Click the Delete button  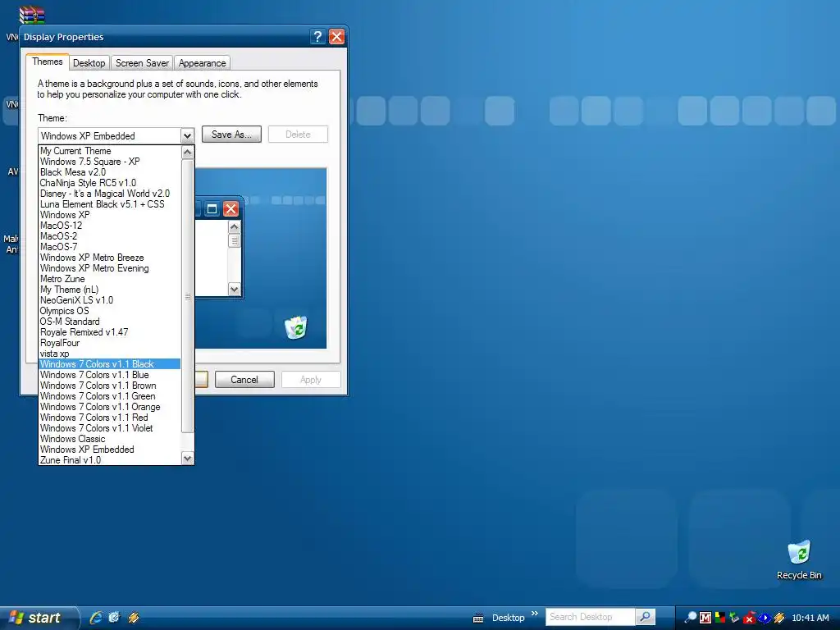(298, 135)
